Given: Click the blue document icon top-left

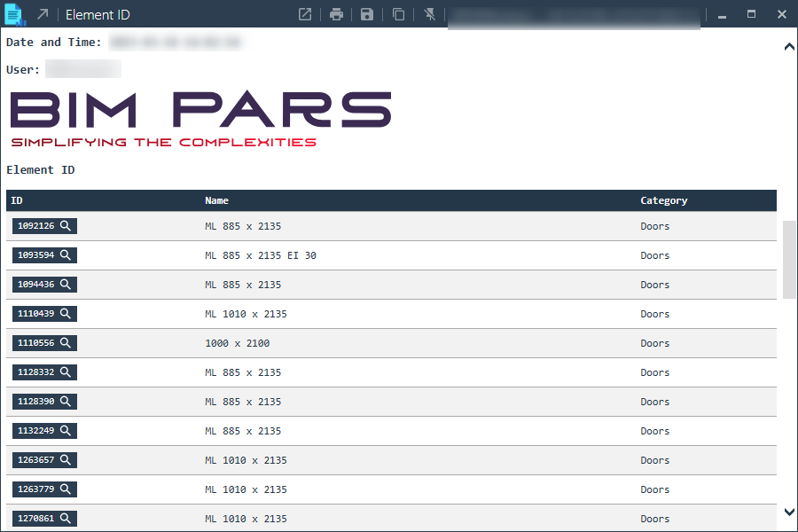Looking at the screenshot, I should click(15, 14).
